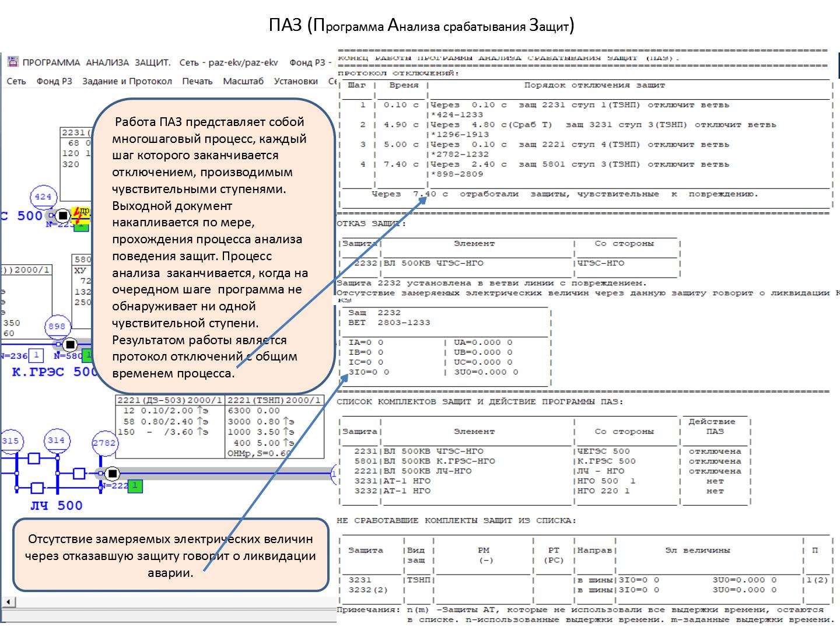Click node circle 315

(10, 442)
